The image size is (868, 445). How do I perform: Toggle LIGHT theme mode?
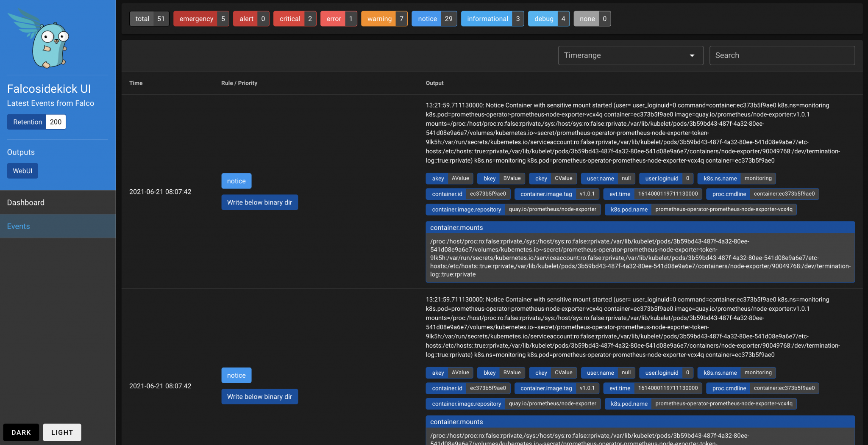(x=62, y=432)
